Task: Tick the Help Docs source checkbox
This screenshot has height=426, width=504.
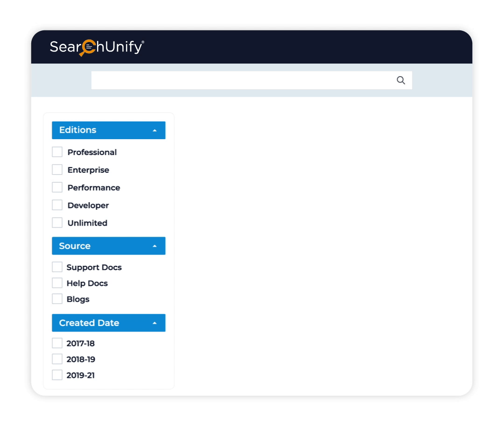Action: [57, 283]
